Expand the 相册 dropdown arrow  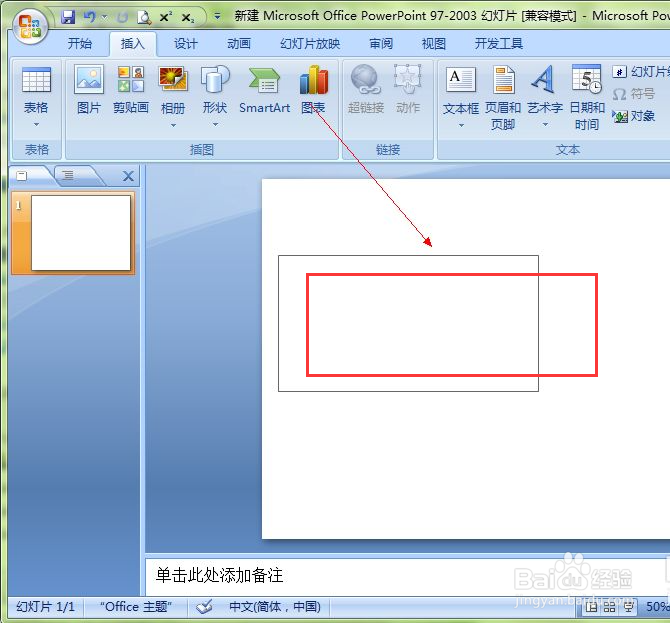173,125
